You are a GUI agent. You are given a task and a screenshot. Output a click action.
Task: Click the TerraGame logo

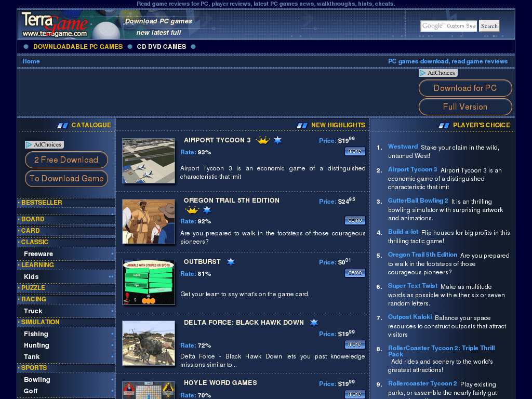click(x=55, y=24)
